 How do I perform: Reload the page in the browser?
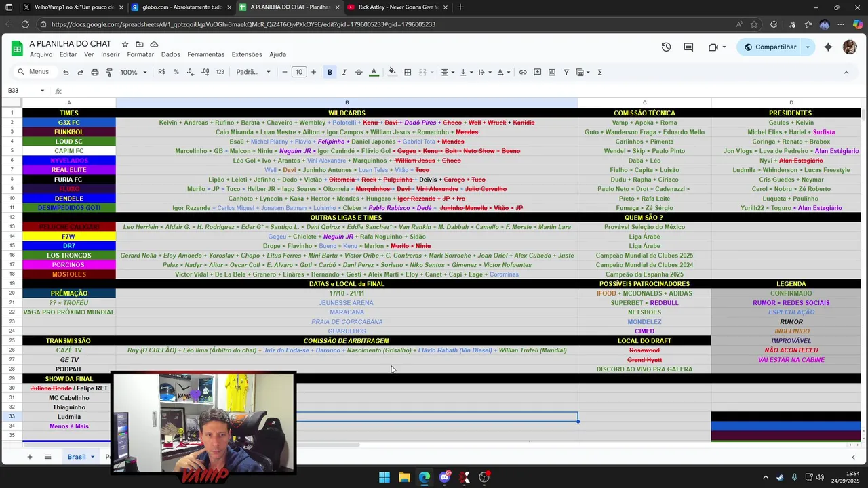click(x=25, y=24)
